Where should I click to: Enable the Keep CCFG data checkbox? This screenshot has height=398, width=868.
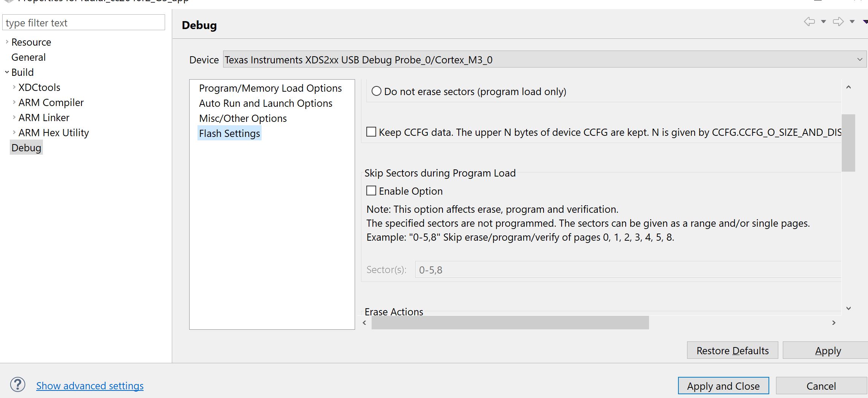pos(371,132)
